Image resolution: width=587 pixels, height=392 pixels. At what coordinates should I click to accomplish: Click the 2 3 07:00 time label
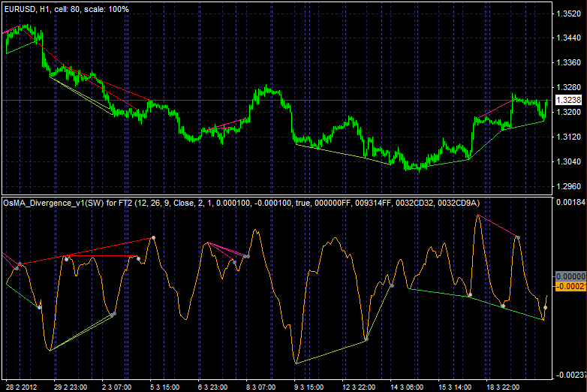[x=116, y=387]
